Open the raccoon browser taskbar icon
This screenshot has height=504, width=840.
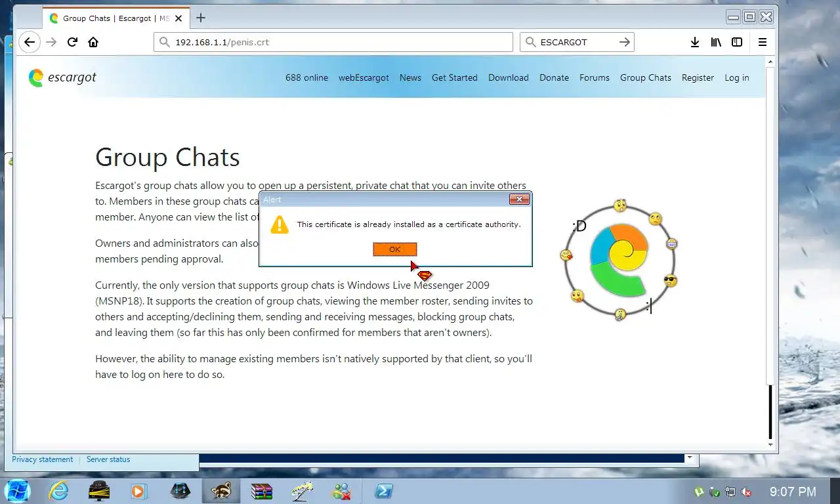(221, 490)
